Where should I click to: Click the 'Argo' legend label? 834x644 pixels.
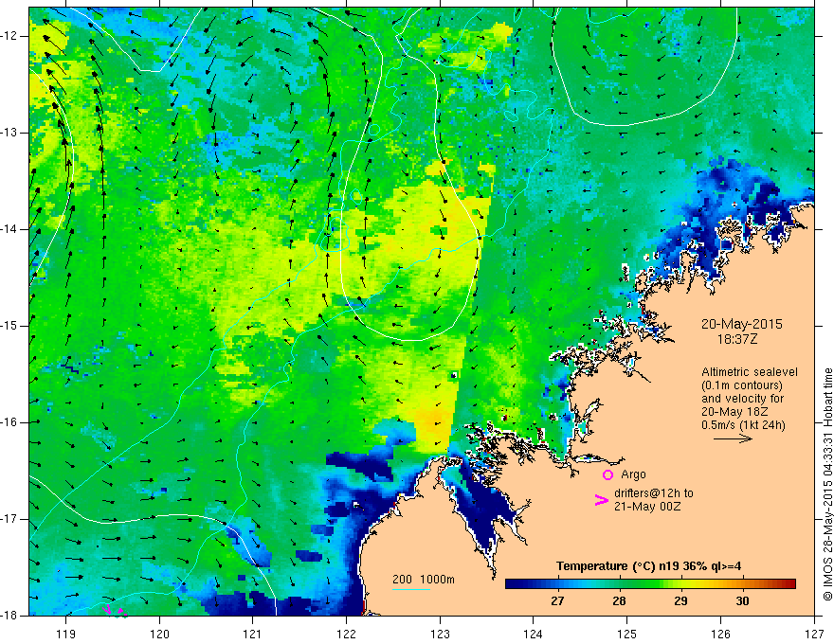[633, 474]
